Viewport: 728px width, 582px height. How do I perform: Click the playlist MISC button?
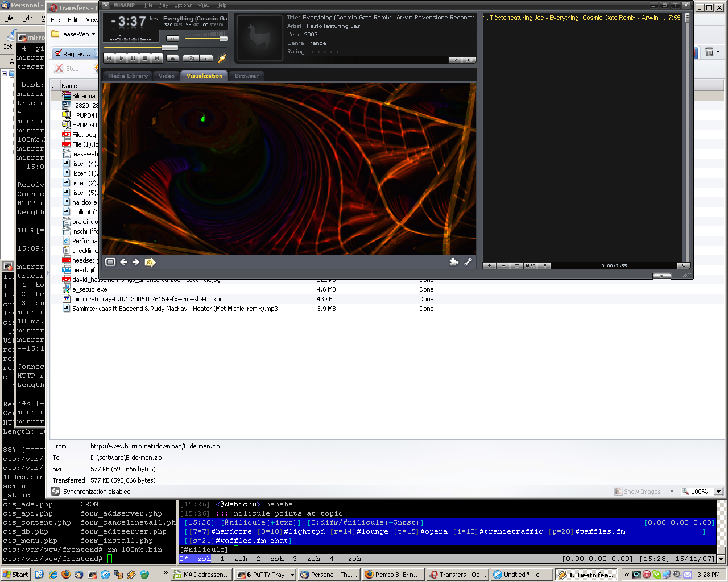point(530,265)
